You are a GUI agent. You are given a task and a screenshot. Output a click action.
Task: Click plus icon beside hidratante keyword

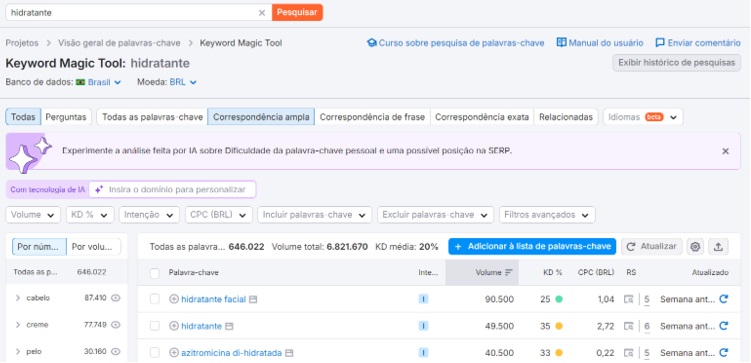[174, 326]
